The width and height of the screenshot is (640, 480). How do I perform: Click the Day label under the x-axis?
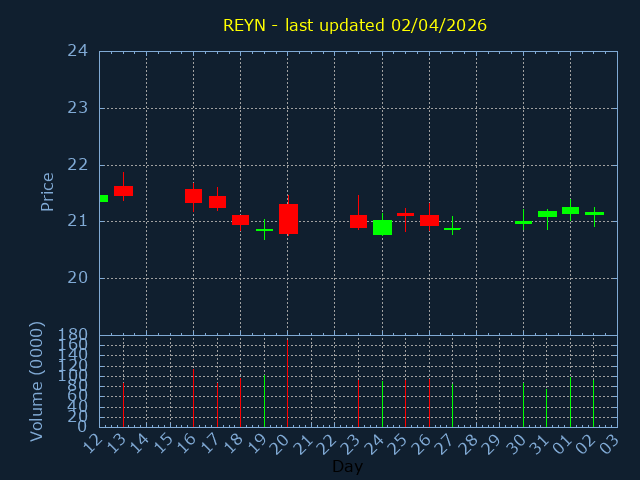[x=347, y=467]
